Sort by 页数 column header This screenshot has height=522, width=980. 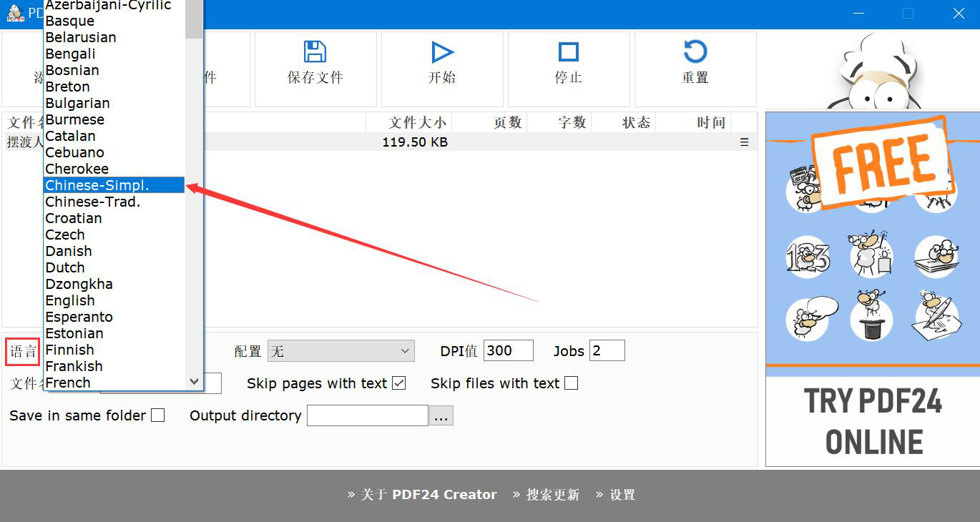point(490,122)
